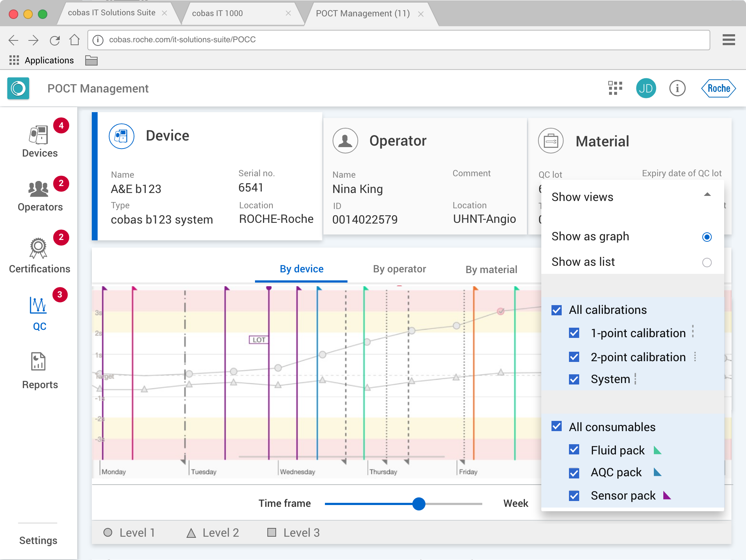
Task: Open the Devices sidebar icon
Action: point(39,135)
